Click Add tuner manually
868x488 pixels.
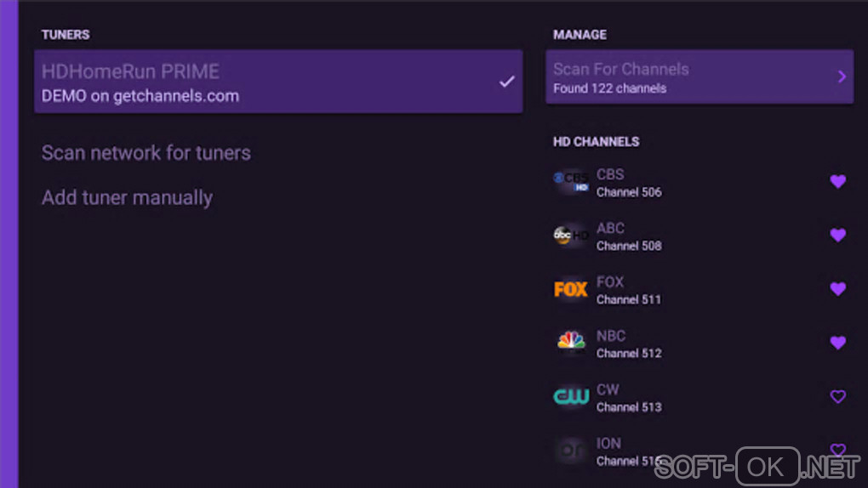pos(127,198)
